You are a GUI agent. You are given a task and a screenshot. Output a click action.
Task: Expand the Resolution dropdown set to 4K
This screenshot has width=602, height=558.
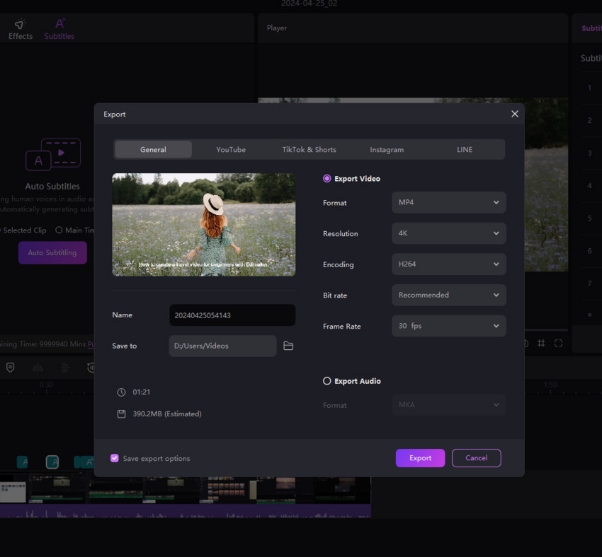[448, 234]
